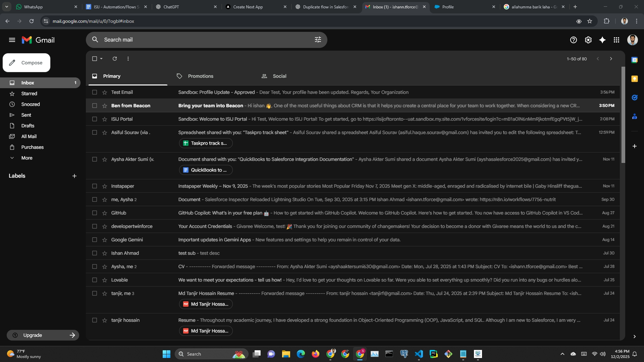
Task: Star the GitHub Copilot email
Action: coord(105,213)
